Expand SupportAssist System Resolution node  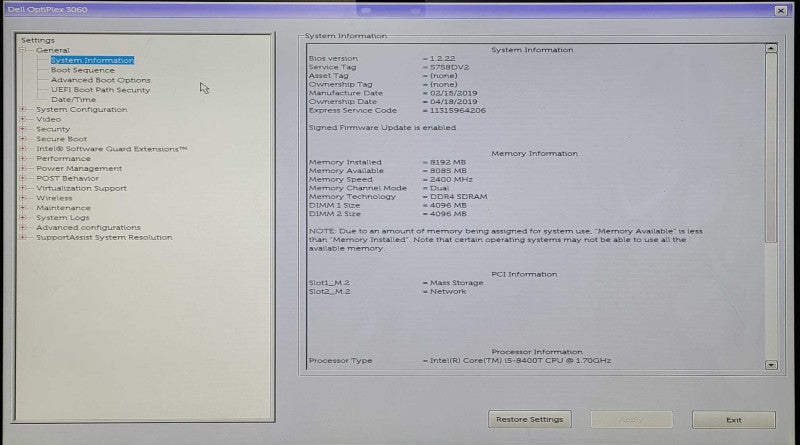[x=22, y=237]
